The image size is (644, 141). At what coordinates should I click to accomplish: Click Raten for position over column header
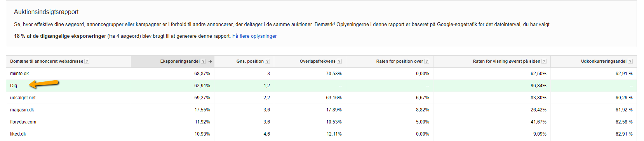[x=399, y=62]
